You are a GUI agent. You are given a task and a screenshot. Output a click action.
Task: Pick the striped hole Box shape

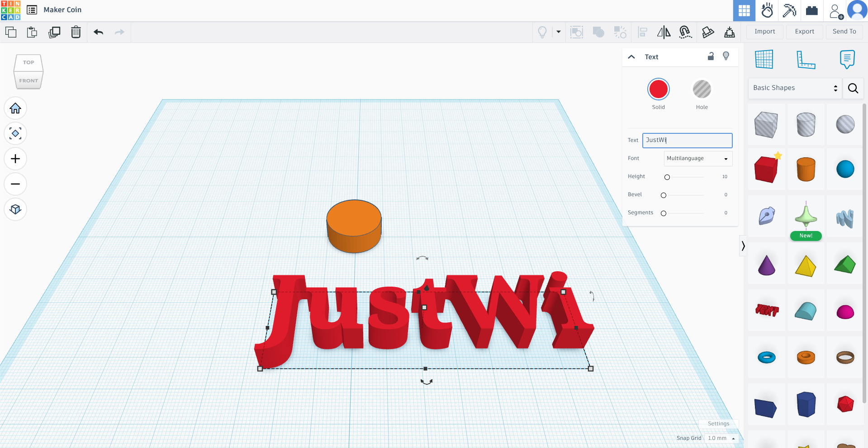(x=766, y=124)
